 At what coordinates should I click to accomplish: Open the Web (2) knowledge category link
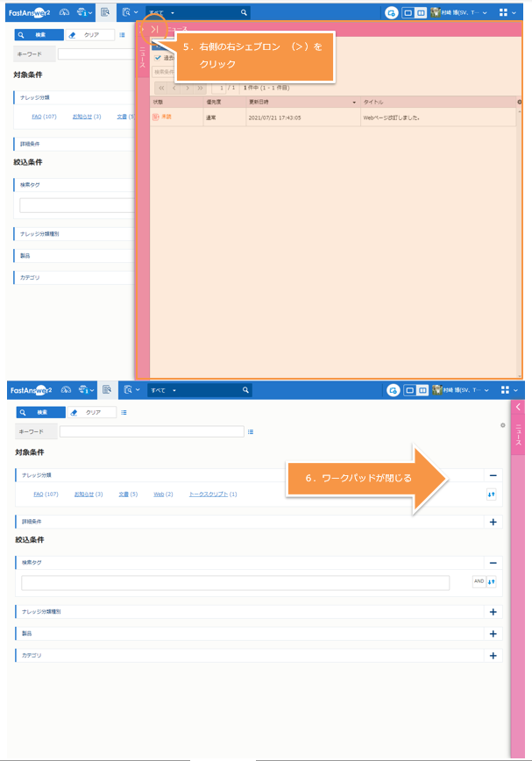pos(163,494)
